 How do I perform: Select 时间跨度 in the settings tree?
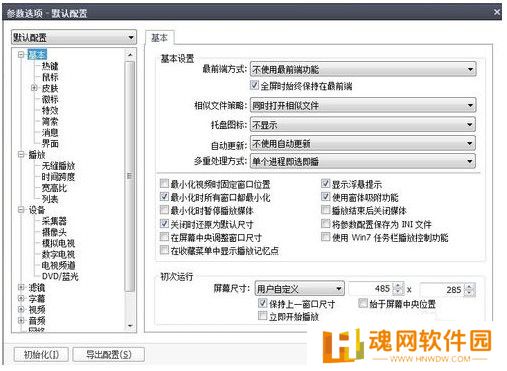point(58,176)
